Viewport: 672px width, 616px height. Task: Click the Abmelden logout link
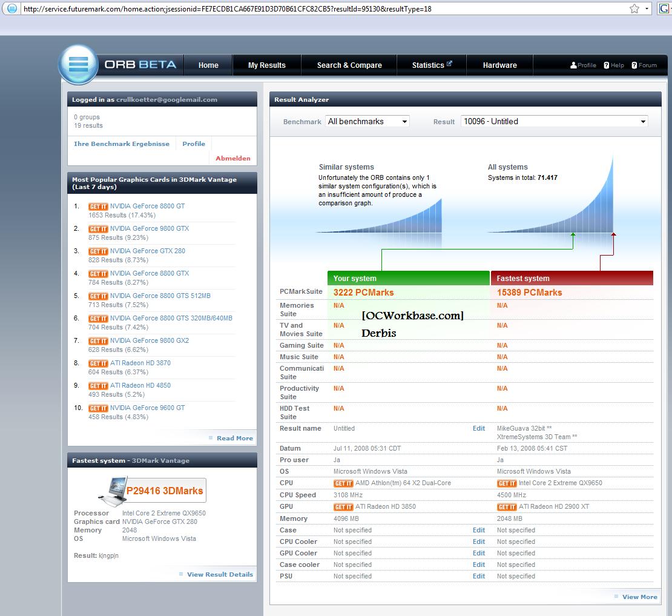tap(232, 158)
